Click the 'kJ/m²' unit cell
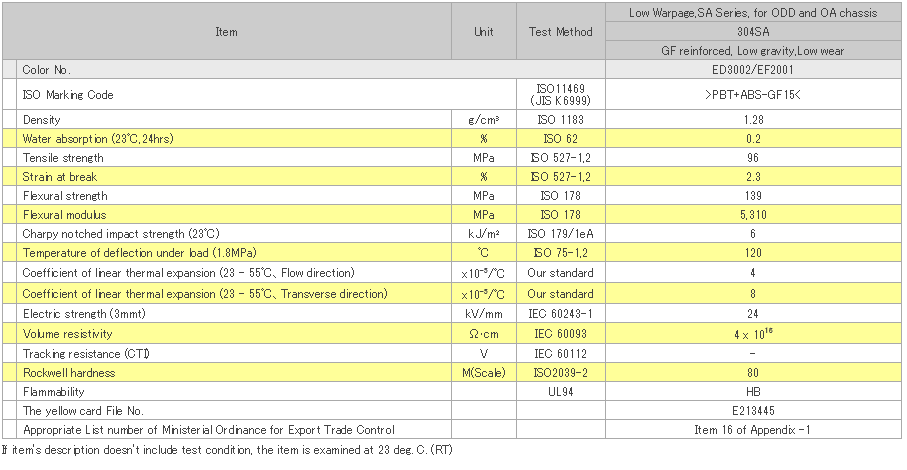The height and width of the screenshot is (470, 907). [x=484, y=234]
